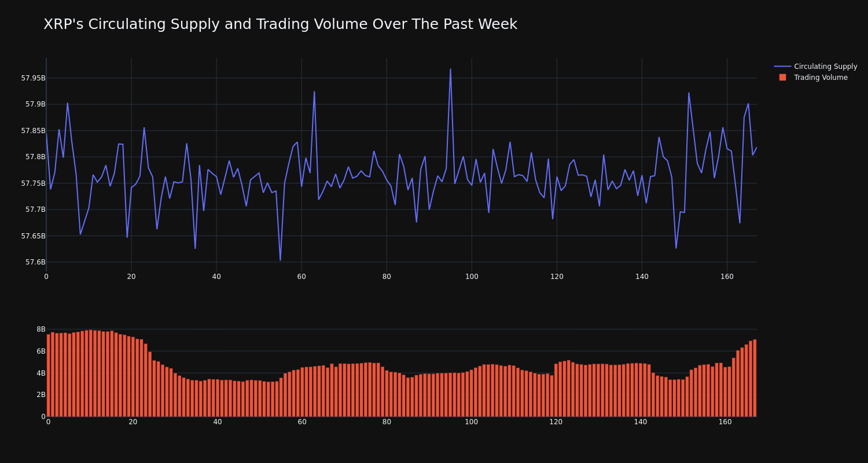Click x-axis label 140 on supply chart

click(x=642, y=277)
